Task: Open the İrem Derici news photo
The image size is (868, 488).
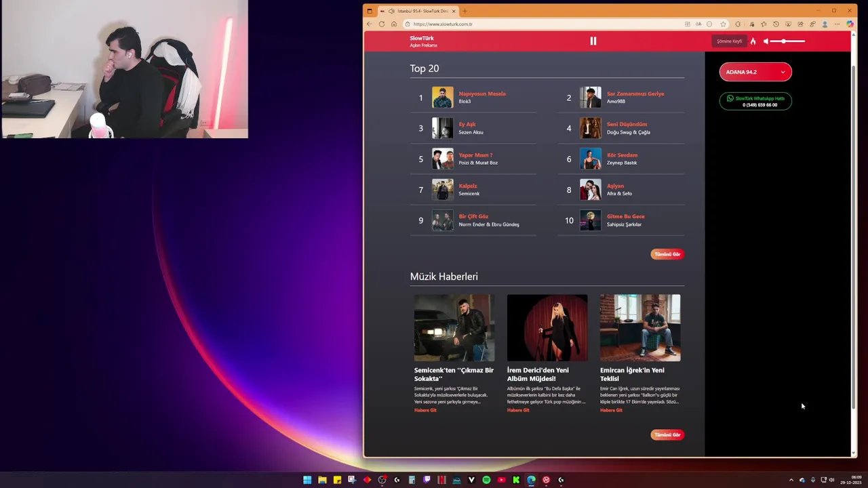Action: click(x=547, y=327)
